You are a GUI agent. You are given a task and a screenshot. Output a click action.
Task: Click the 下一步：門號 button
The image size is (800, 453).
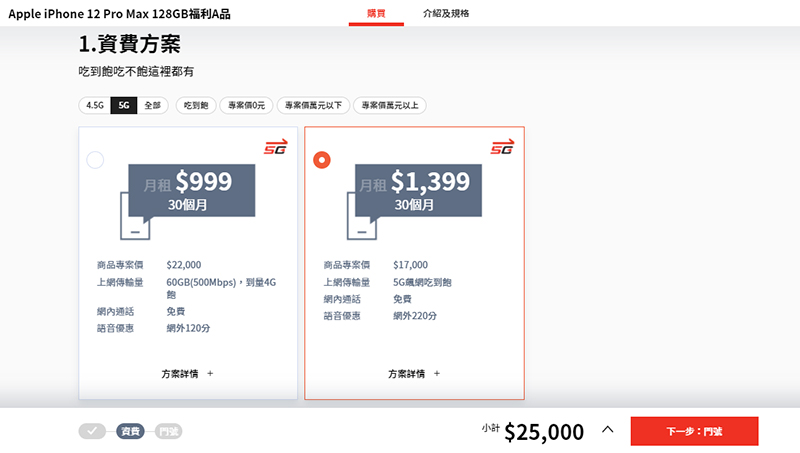point(694,431)
